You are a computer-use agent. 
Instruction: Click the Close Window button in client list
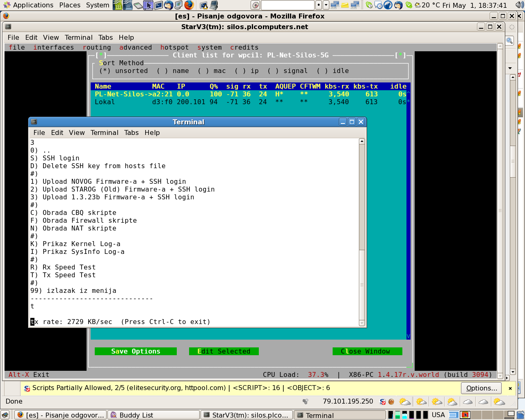coord(367,352)
